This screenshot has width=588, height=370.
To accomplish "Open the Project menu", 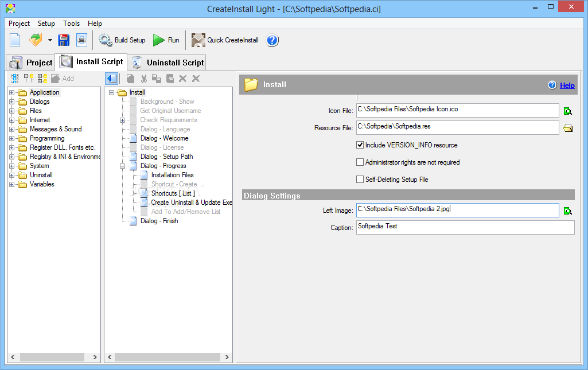I will click(19, 24).
